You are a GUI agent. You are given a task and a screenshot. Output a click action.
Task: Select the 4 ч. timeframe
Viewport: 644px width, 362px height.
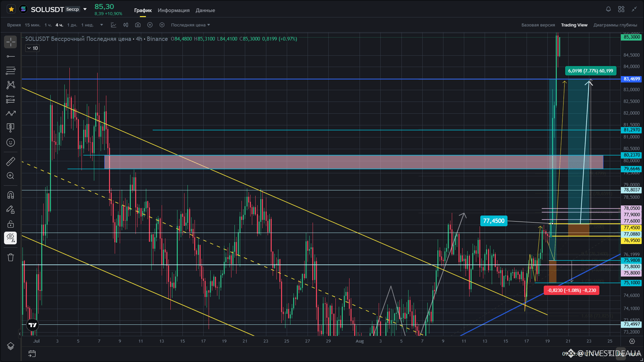[x=59, y=25]
